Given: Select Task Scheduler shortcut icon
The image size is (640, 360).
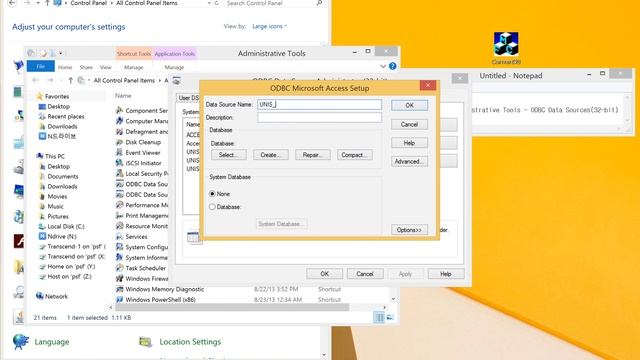Looking at the screenshot, I should coord(120,268).
